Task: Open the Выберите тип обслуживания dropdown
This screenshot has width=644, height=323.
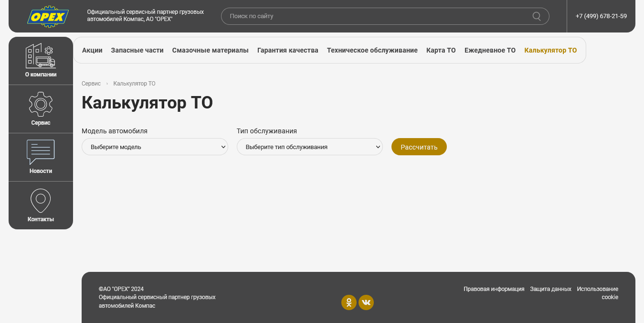Action: 309,147
